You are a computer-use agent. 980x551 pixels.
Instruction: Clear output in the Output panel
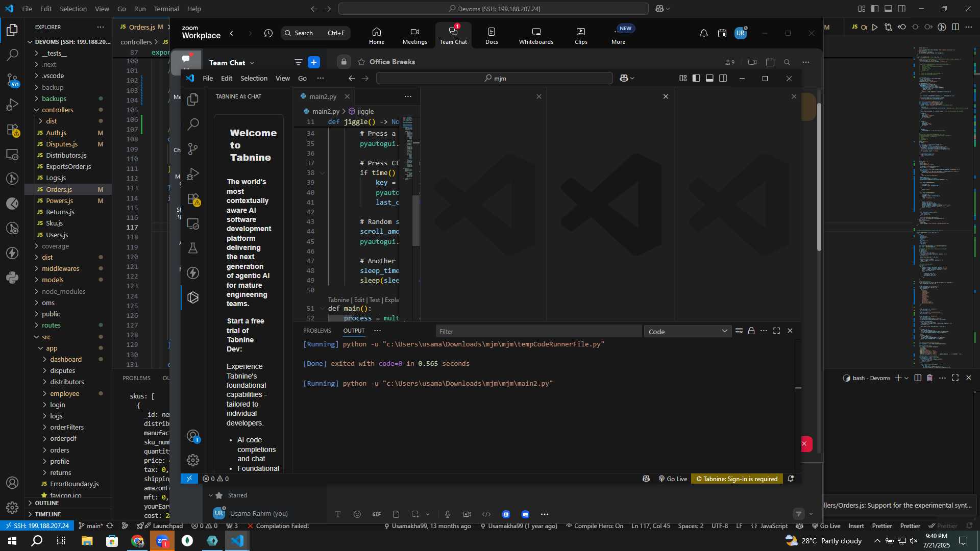pyautogui.click(x=739, y=331)
